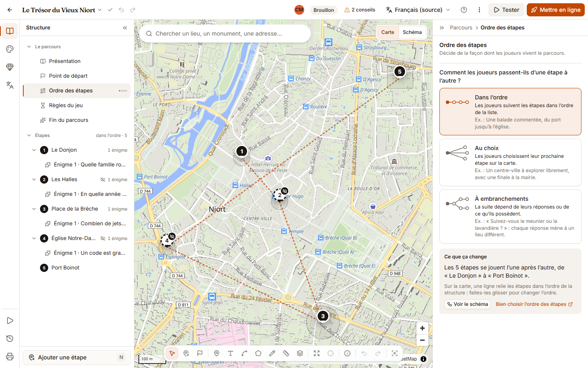588x368 pixels.
Task: Click the Tester button
Action: pyautogui.click(x=507, y=10)
